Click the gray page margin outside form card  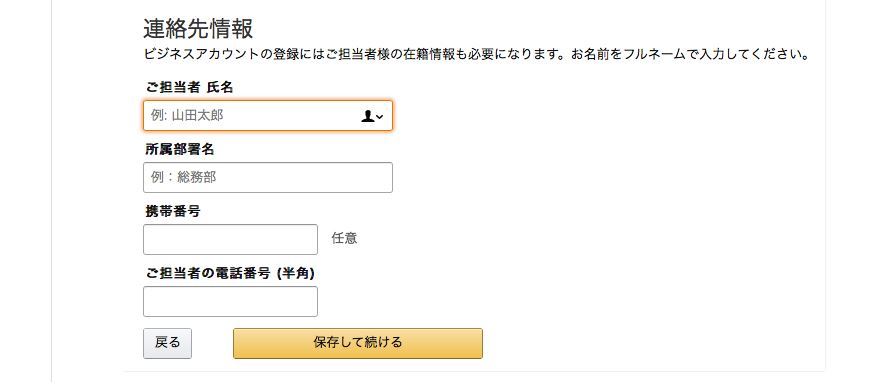(x=25, y=191)
